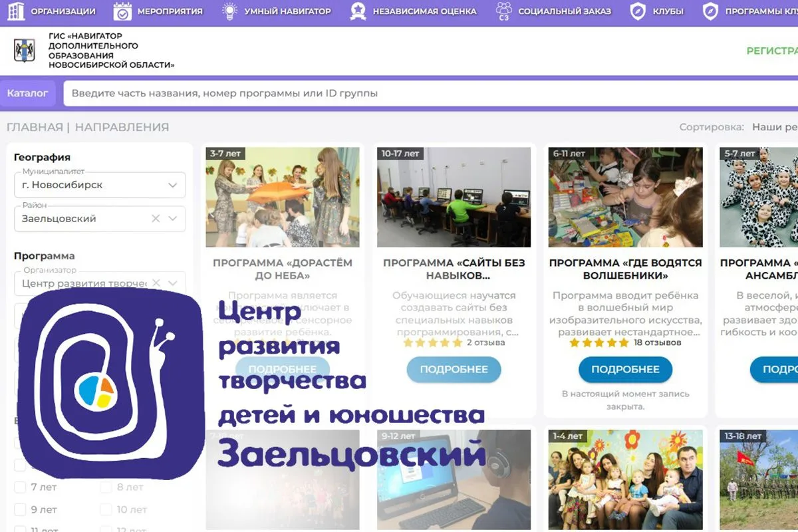Open Независимая оценка section

[x=424, y=11]
